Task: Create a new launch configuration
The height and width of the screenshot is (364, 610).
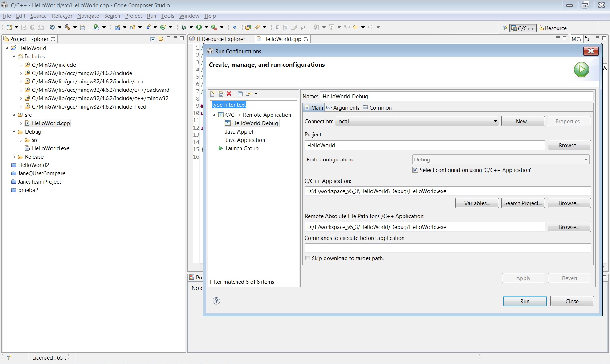Action: click(212, 94)
